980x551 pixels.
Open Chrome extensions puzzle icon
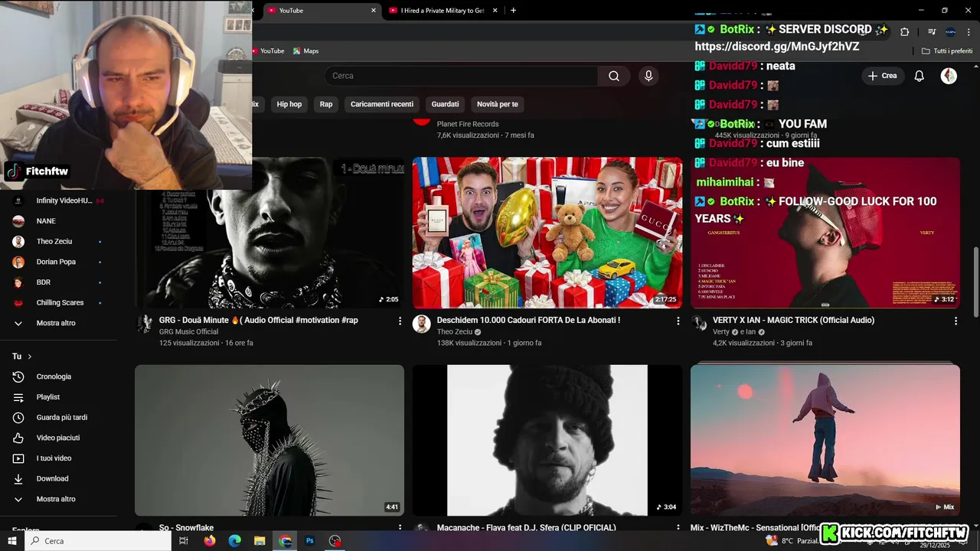tap(904, 32)
